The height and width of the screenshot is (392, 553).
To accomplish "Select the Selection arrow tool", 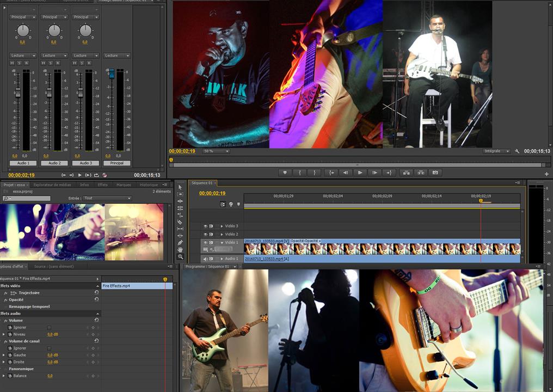I will (x=180, y=187).
